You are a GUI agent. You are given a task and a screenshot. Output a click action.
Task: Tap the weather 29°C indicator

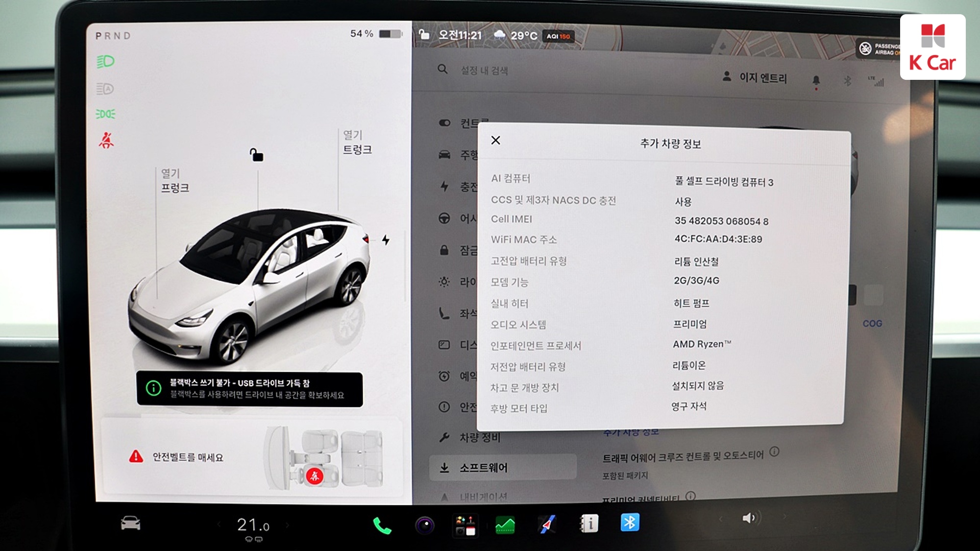(x=515, y=35)
